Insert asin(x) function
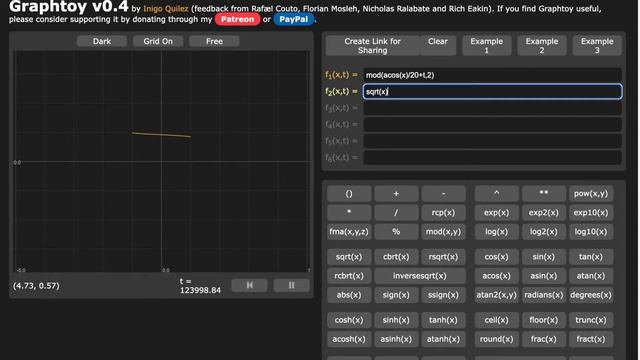 pyautogui.click(x=544, y=276)
